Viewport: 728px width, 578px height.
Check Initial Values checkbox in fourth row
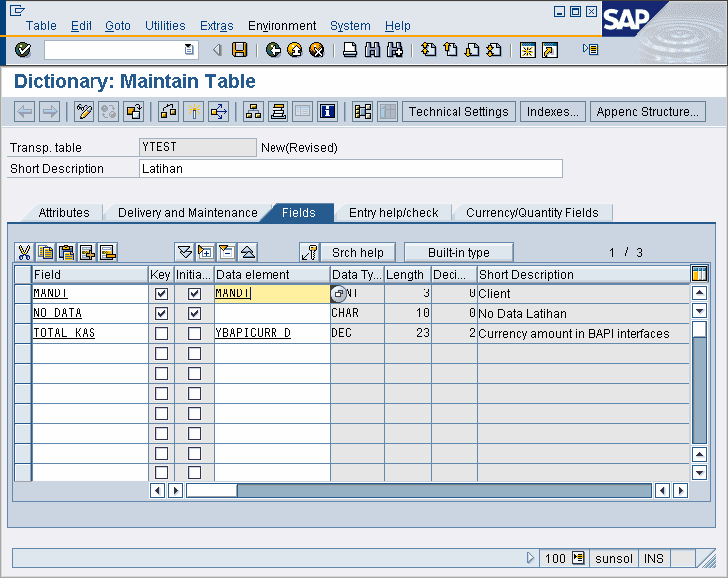click(195, 354)
